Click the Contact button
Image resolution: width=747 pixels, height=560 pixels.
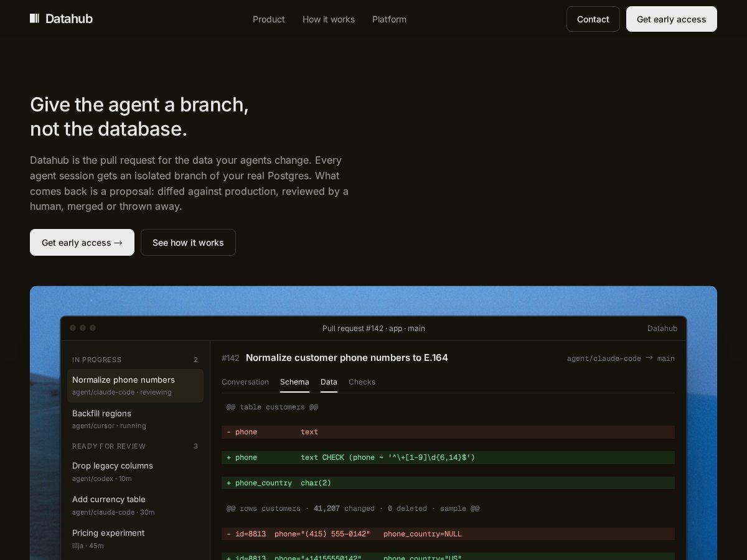pos(593,19)
